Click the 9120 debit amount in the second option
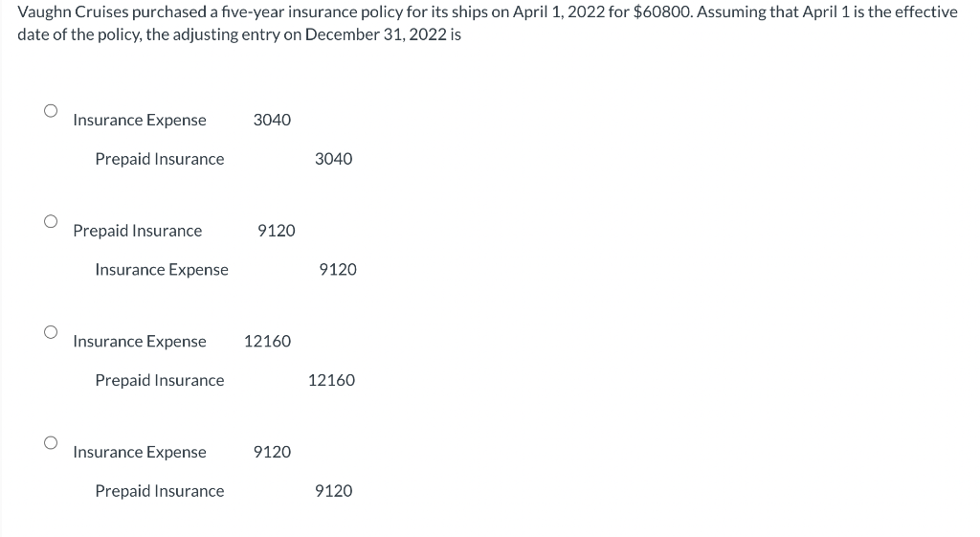The width and height of the screenshot is (980, 537). [277, 231]
